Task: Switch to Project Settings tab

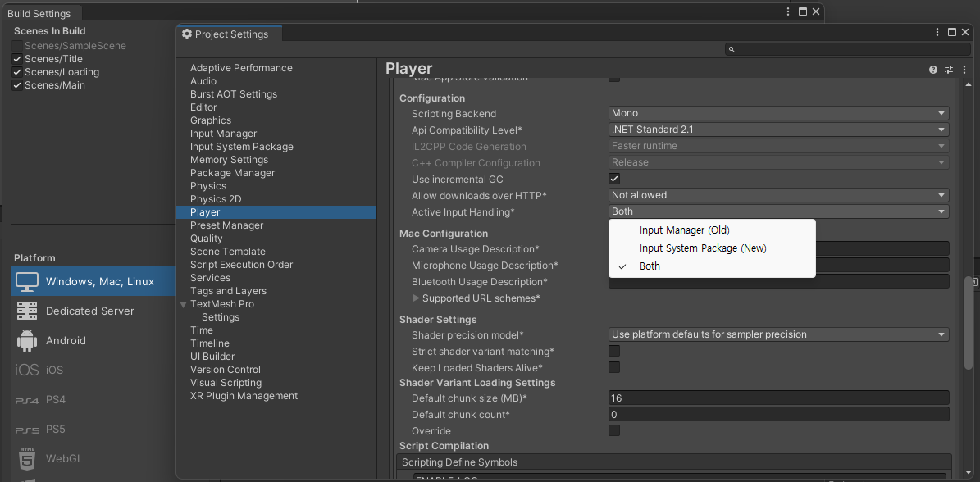Action: pyautogui.click(x=230, y=34)
